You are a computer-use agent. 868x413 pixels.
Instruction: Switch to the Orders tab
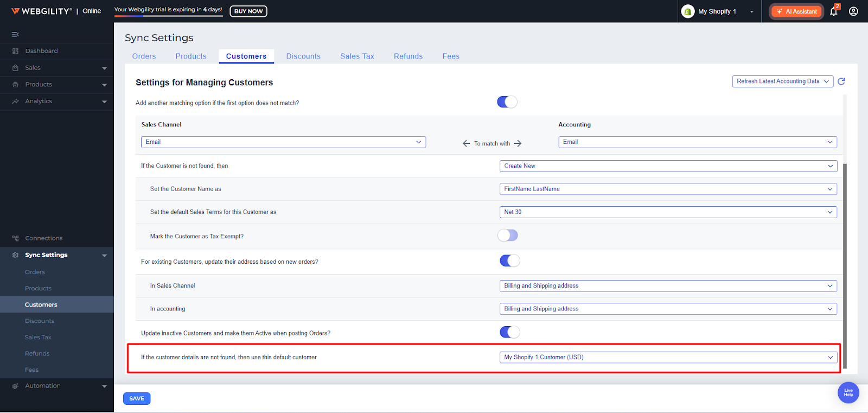(x=144, y=56)
